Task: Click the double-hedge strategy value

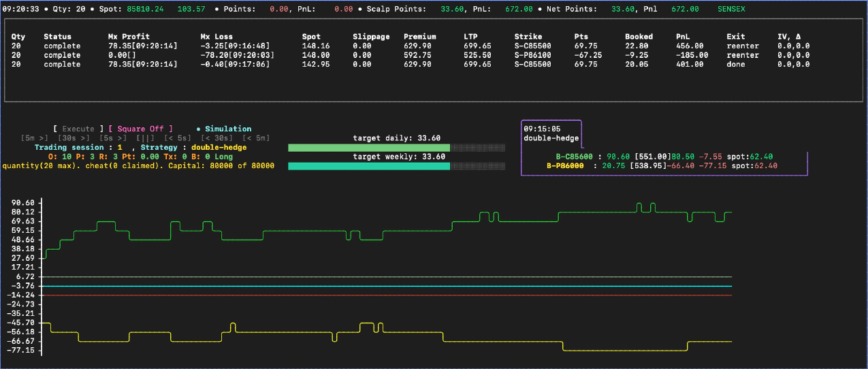Action: pos(219,147)
